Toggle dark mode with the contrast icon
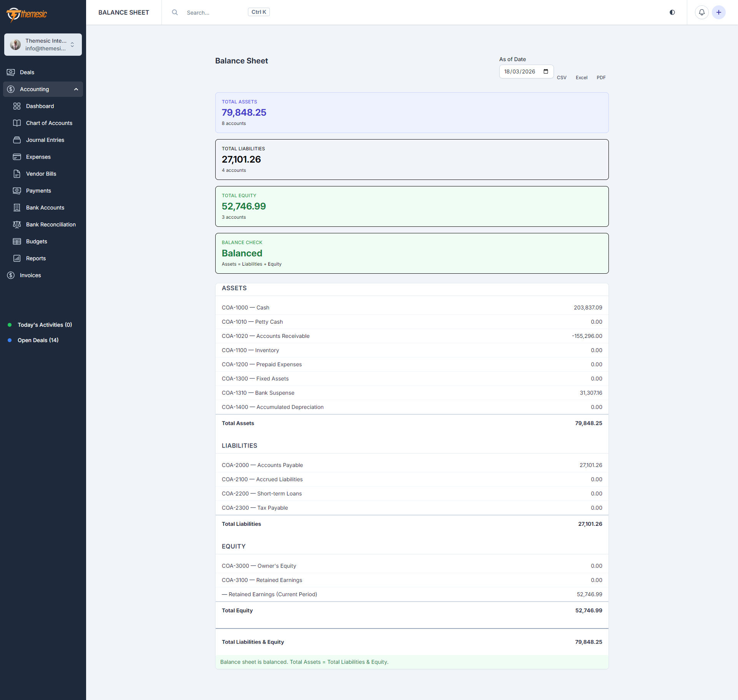 click(672, 12)
